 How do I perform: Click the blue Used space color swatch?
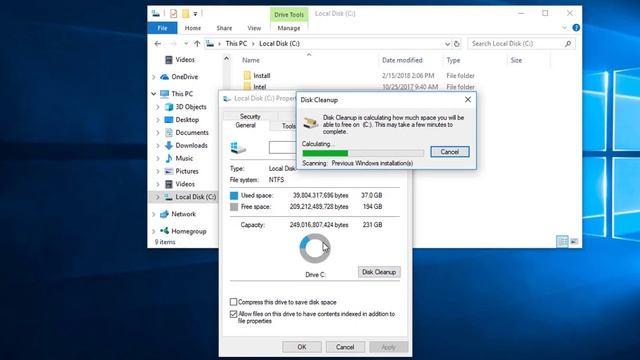pos(234,196)
